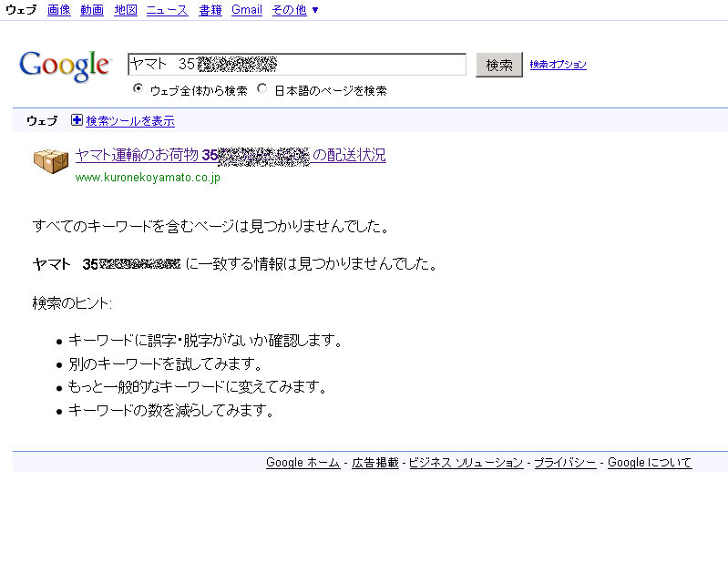The width and height of the screenshot is (728, 573).
Task: Open the 動画 link in the top navigation
Action: pyautogui.click(x=92, y=10)
